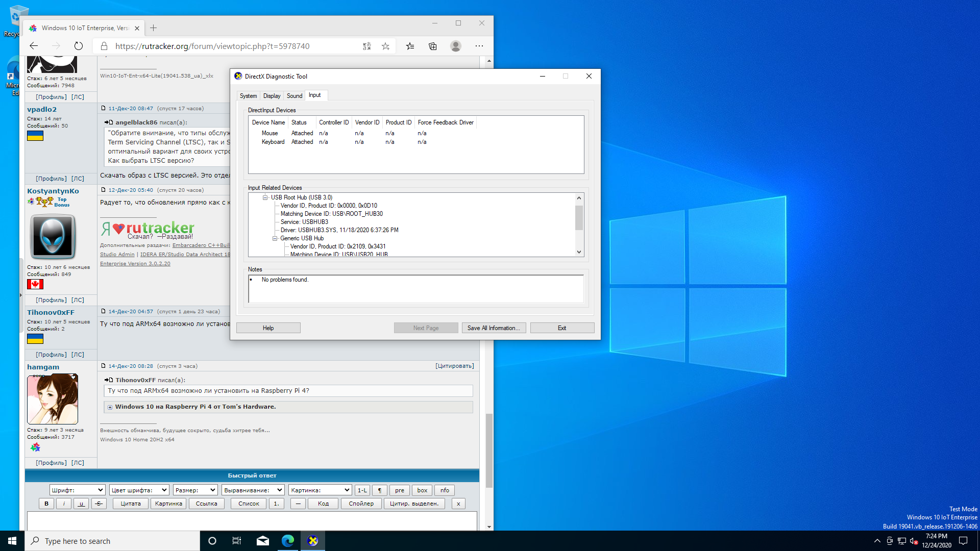This screenshot has width=980, height=551.
Task: Switch to the Display tab in DxDiag
Action: pyautogui.click(x=272, y=96)
